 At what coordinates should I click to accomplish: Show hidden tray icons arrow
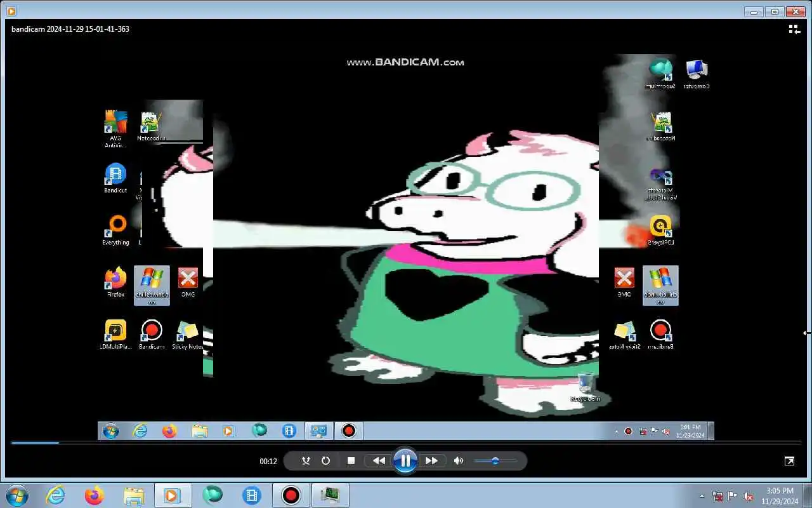click(x=702, y=496)
